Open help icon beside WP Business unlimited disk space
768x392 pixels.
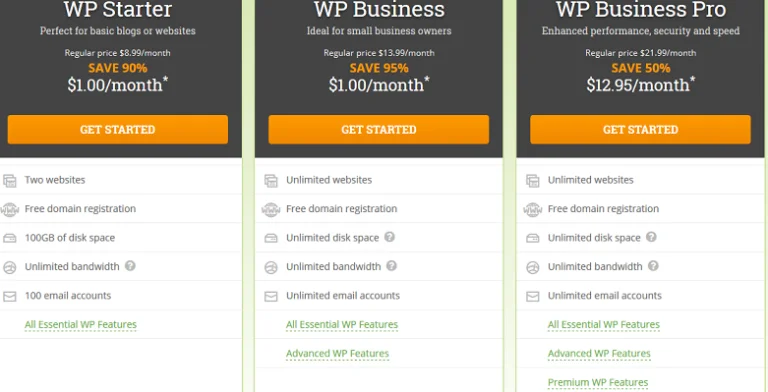coord(389,237)
